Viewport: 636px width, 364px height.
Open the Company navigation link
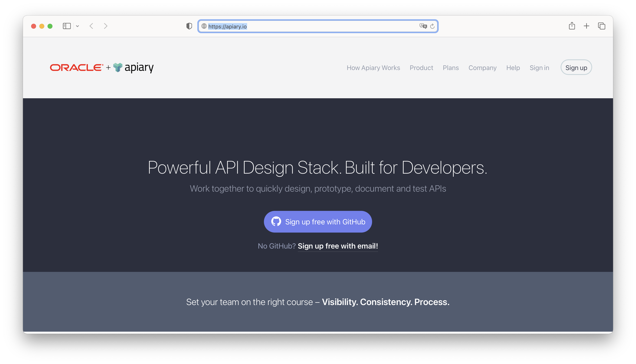[482, 68]
